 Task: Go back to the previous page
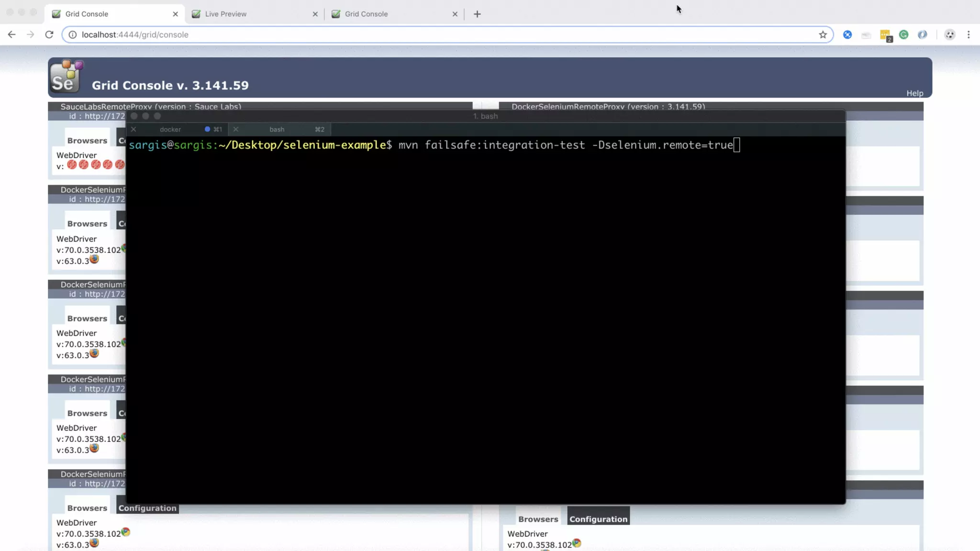point(12,34)
